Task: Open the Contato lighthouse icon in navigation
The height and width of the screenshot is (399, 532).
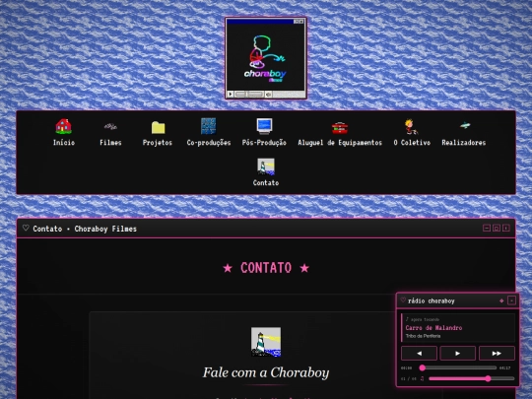Action: tap(266, 166)
